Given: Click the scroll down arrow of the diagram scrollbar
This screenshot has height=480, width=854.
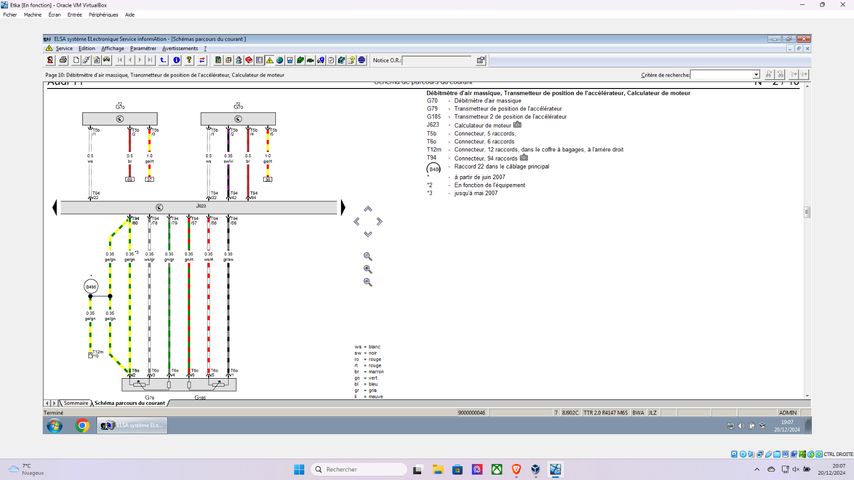Looking at the screenshot, I should pos(807,396).
